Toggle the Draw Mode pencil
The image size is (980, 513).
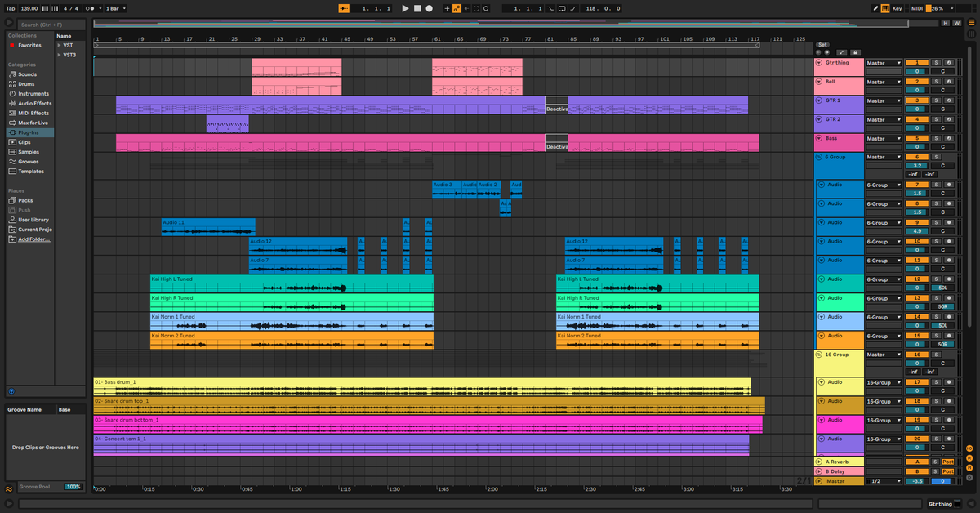coord(876,8)
